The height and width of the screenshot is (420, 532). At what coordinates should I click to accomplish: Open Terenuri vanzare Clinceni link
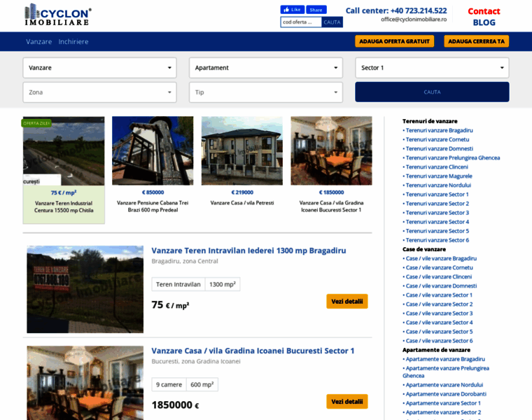(435, 167)
